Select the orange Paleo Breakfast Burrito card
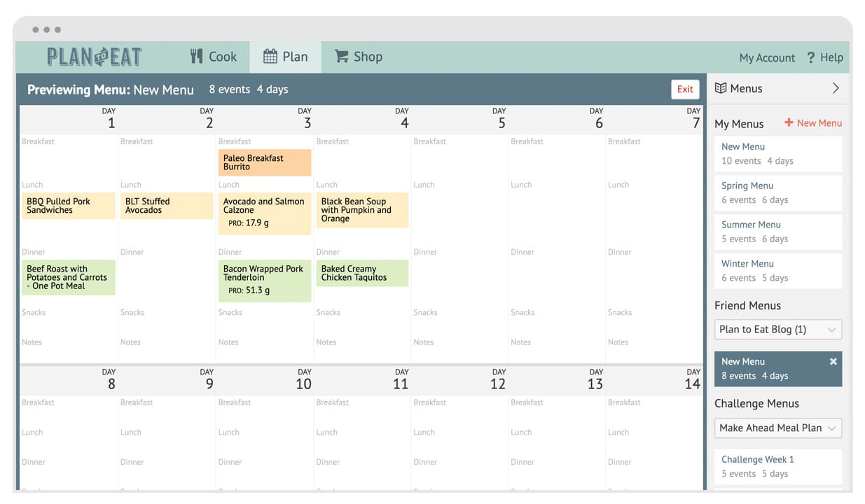This screenshot has height=504, width=865. [264, 162]
